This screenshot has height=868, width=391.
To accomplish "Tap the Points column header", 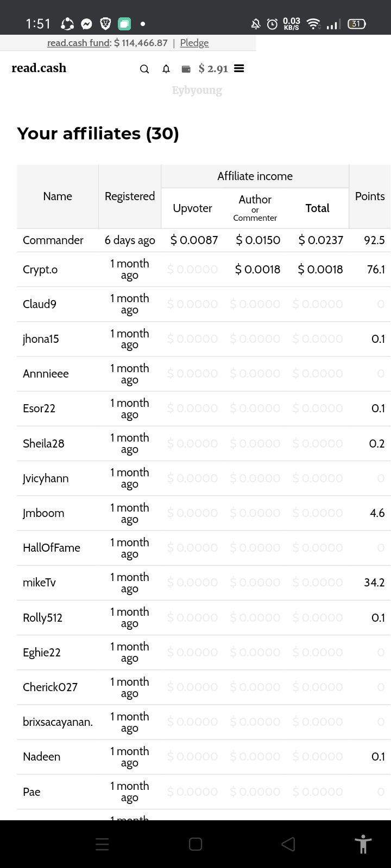I will 370,196.
